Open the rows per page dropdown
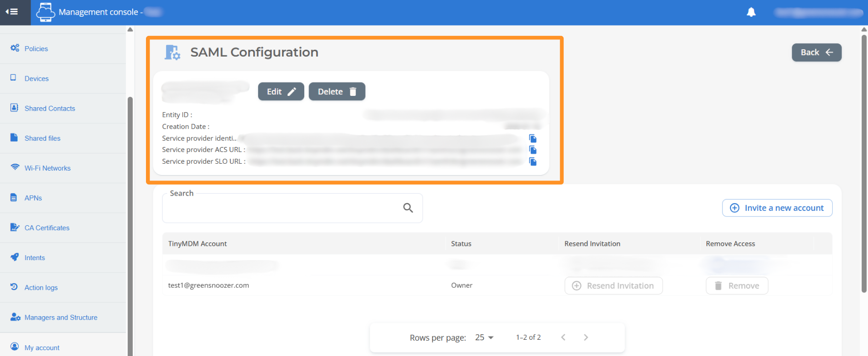Screen dimensions: 868x356 [x=484, y=337]
